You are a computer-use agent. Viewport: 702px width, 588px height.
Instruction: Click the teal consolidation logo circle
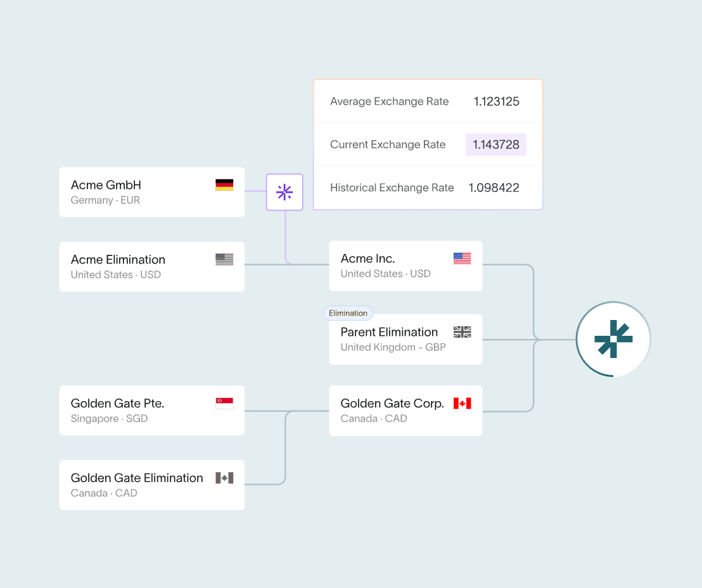tap(613, 339)
